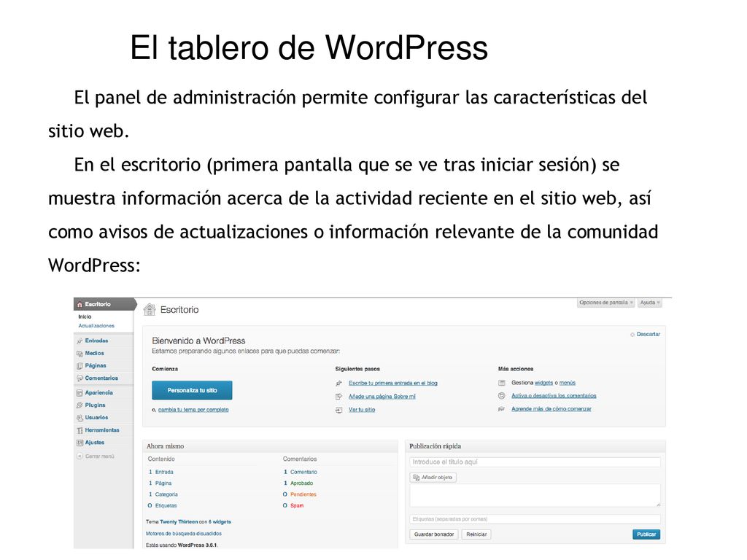Open the 1 Comentario link
The image size is (747, 560).
coord(301,472)
